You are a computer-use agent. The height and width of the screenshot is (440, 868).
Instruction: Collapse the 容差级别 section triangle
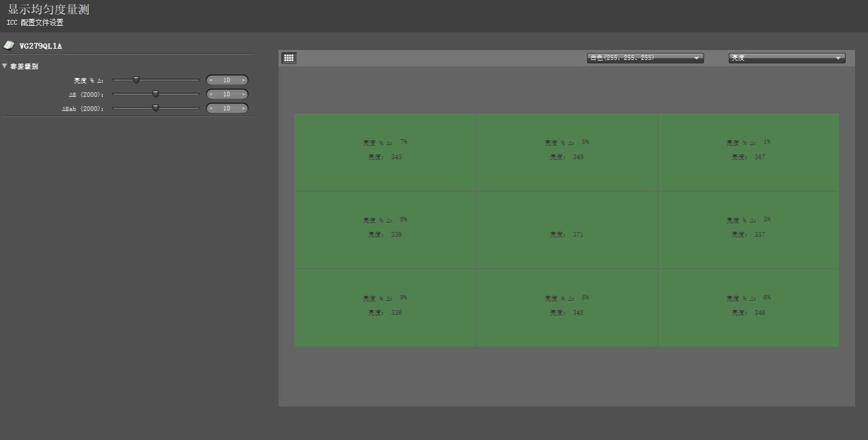click(x=5, y=66)
